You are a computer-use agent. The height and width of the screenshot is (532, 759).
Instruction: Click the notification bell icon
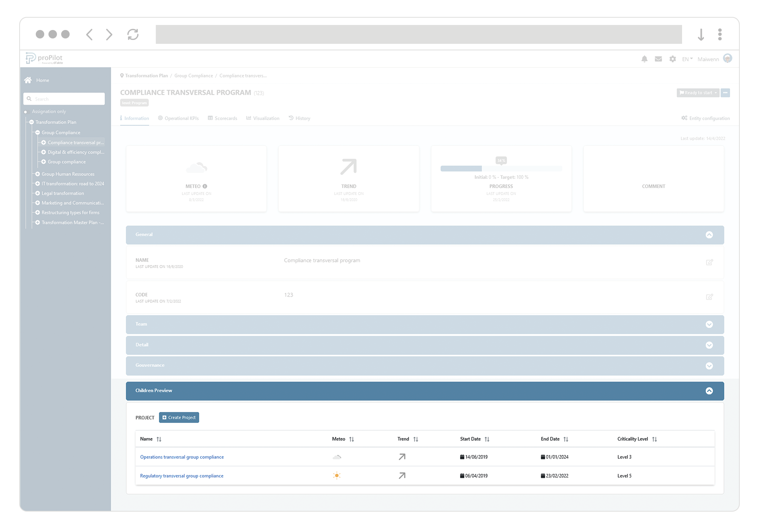pos(644,59)
